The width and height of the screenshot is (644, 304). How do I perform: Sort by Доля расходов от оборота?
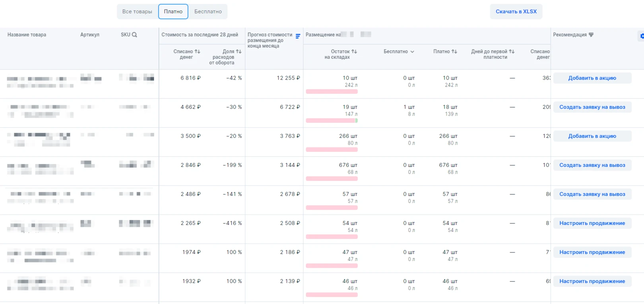pos(239,52)
